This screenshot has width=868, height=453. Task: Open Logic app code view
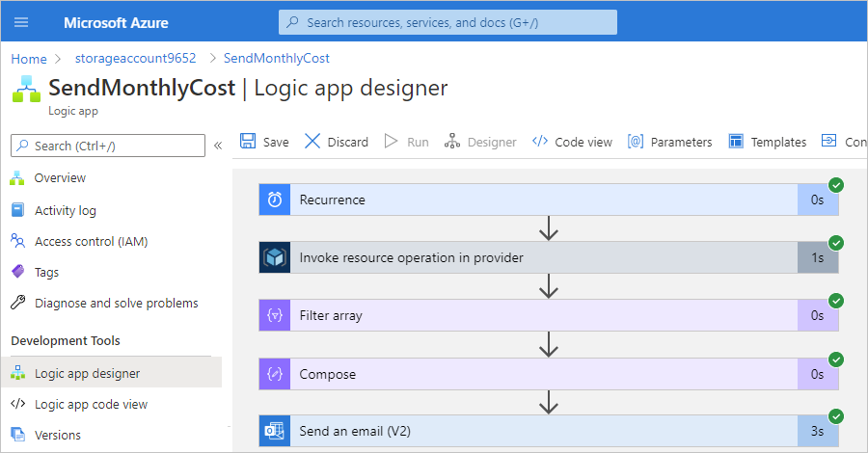click(x=91, y=404)
